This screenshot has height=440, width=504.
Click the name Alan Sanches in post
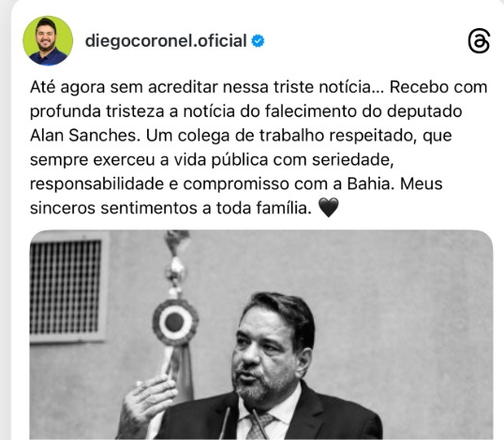click(85, 135)
